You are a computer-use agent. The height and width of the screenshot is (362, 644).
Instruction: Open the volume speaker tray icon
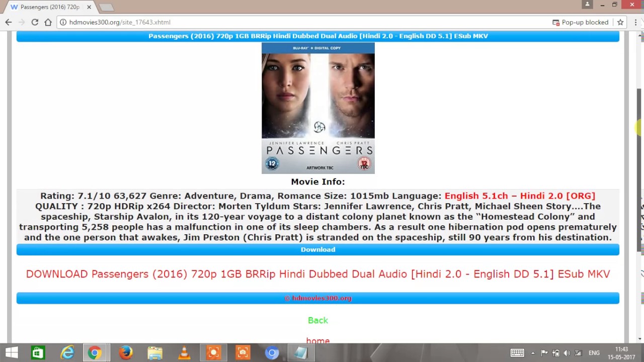[567, 353]
